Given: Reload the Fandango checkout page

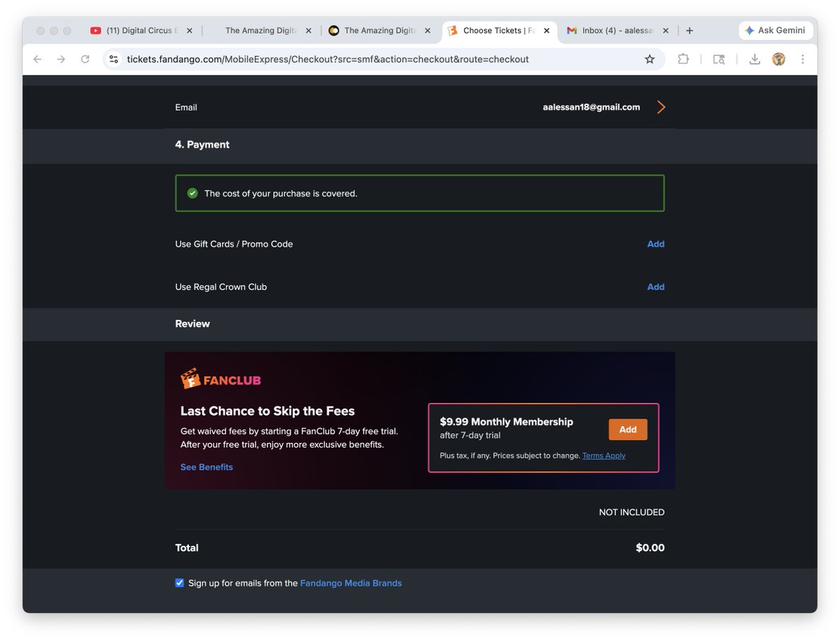Looking at the screenshot, I should [x=85, y=59].
